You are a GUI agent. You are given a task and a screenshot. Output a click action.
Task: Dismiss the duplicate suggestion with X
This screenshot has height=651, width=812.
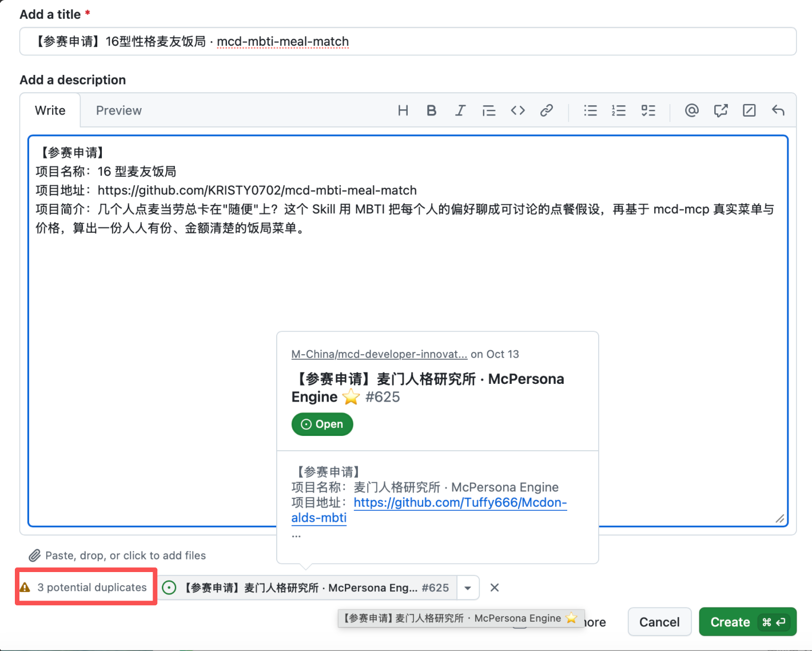point(495,588)
